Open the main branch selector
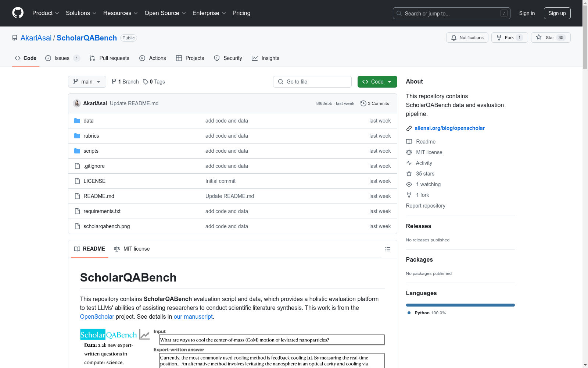The image size is (588, 368). click(87, 82)
